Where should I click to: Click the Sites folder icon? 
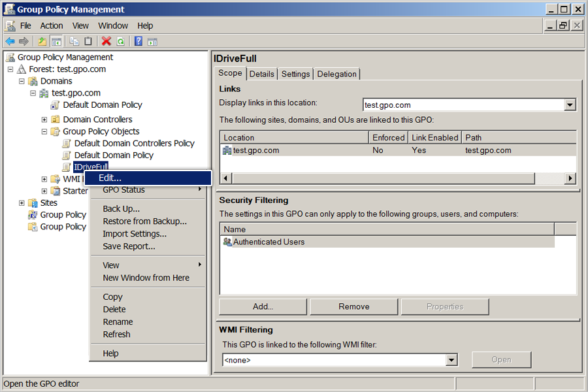33,203
